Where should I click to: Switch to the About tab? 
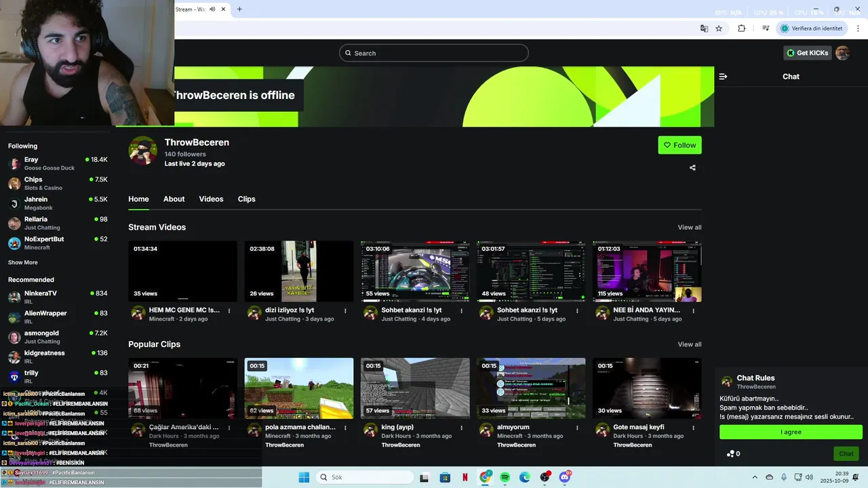point(174,199)
